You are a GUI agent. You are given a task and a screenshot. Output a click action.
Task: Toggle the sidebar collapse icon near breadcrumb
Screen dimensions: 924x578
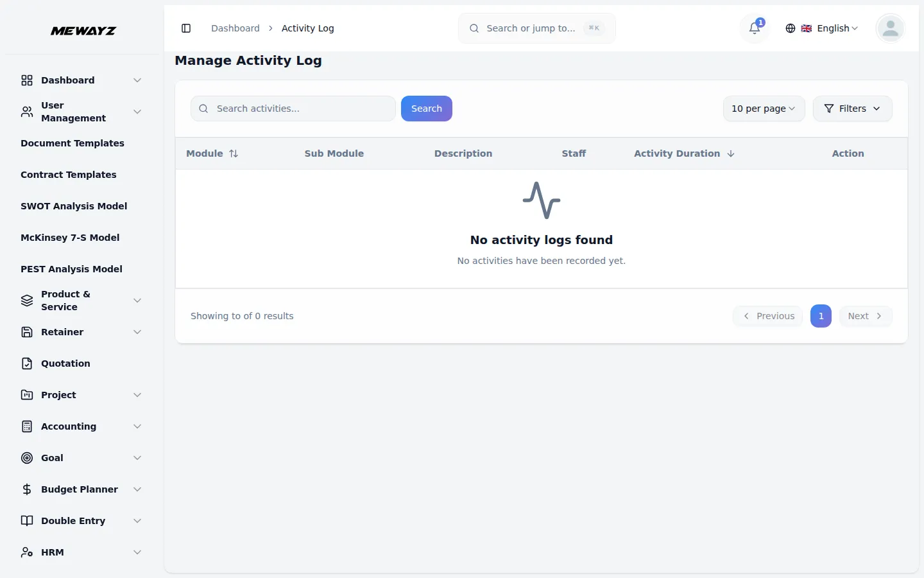pyautogui.click(x=186, y=28)
